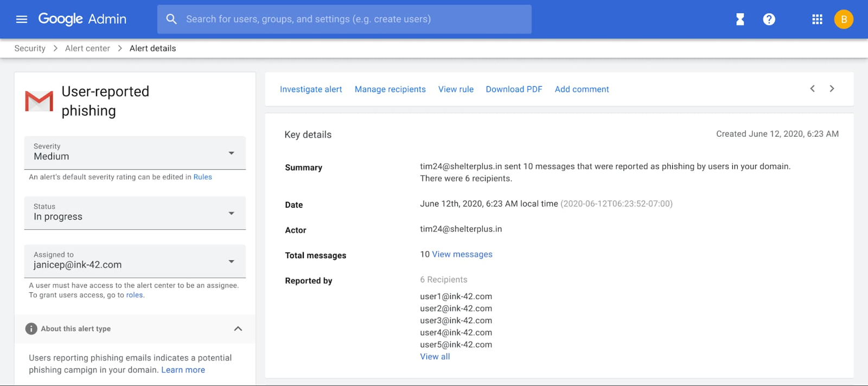This screenshot has width=868, height=386.
Task: Click the account avatar B
Action: point(844,20)
